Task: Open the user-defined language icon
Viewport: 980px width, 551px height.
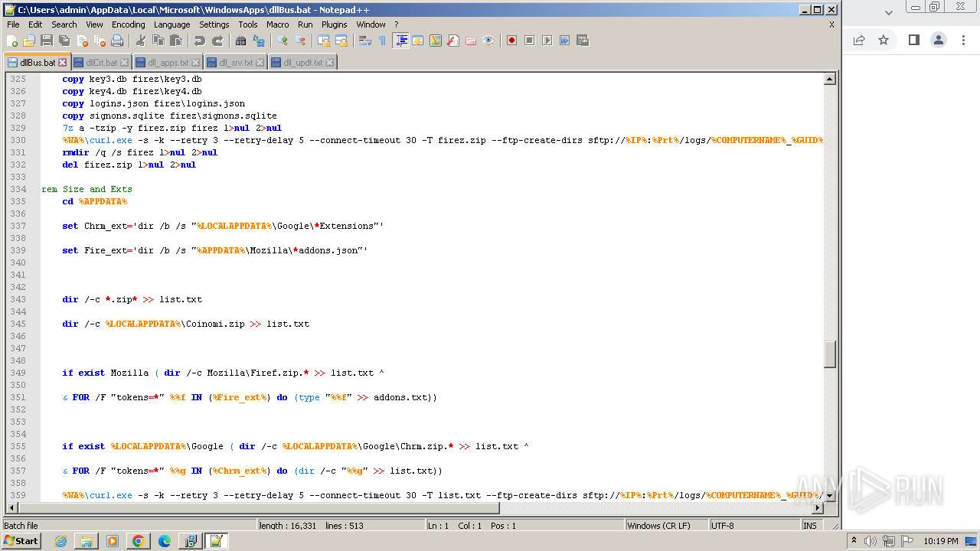Action: click(x=418, y=41)
